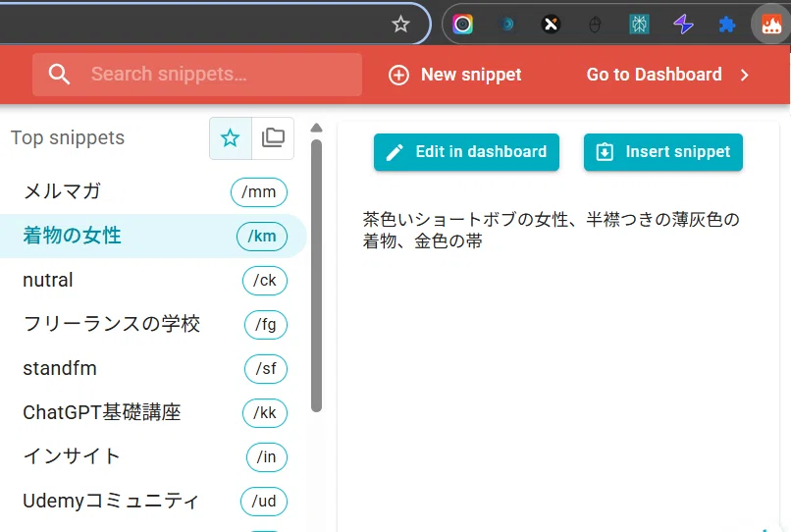Screen dimensions: 791x532
Task: Select the フリーランスの学校 snippet
Action: click(x=153, y=324)
